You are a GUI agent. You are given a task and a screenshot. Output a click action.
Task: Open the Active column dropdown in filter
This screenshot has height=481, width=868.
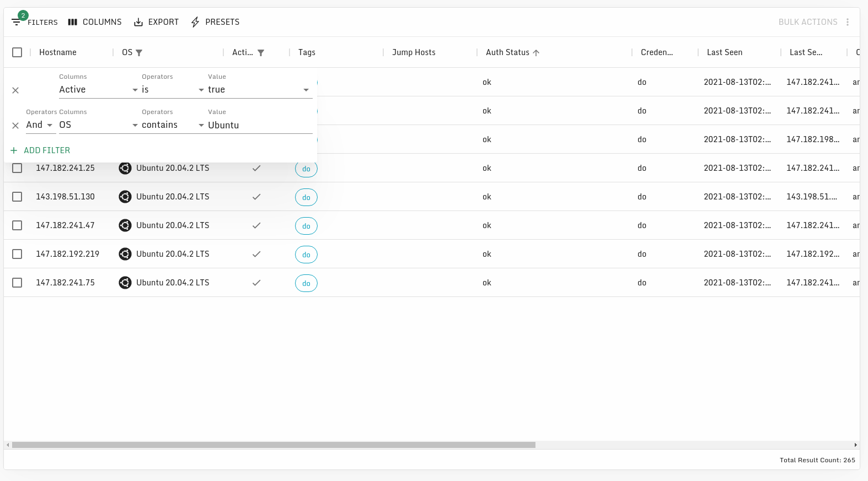point(99,90)
